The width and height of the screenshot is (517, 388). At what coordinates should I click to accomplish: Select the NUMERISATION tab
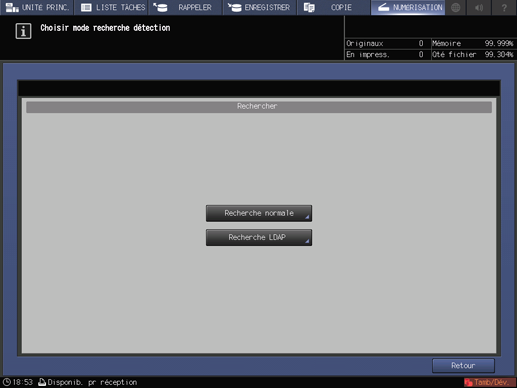point(408,7)
